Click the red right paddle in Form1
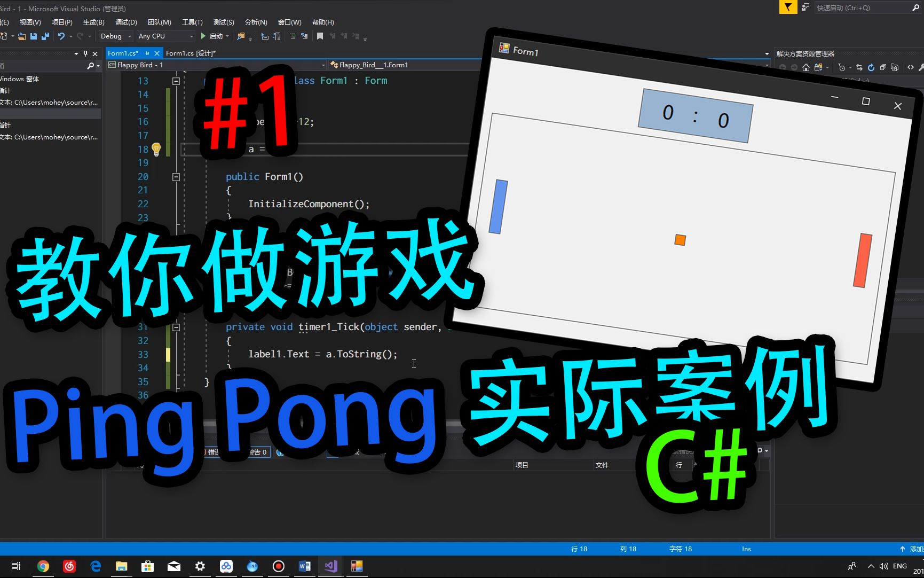924x578 pixels. coord(863,260)
